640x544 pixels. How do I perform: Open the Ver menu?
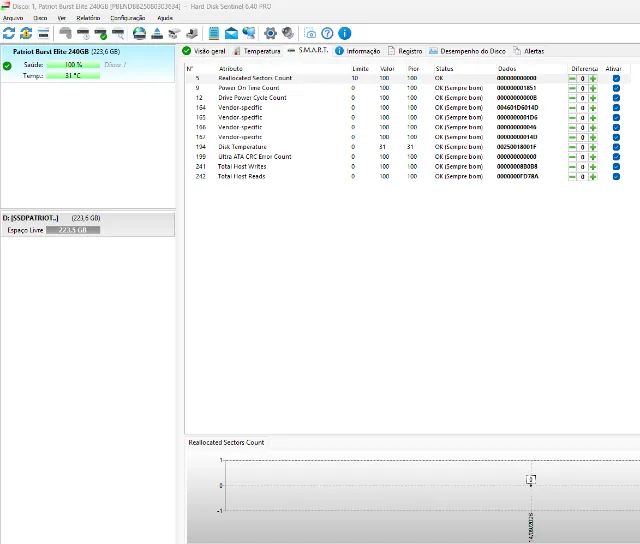tap(62, 18)
